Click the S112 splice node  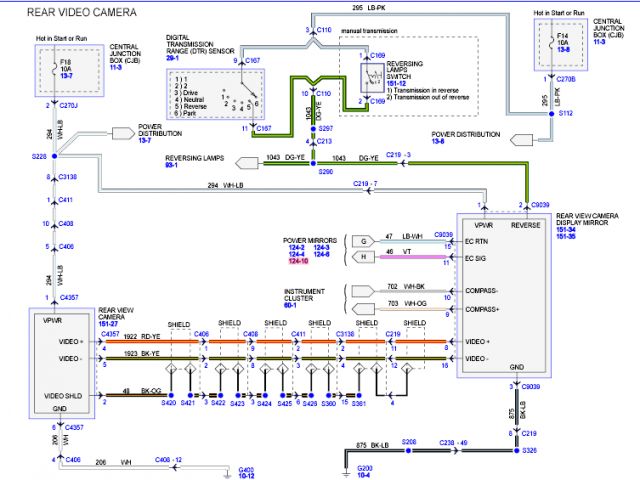[x=551, y=115]
